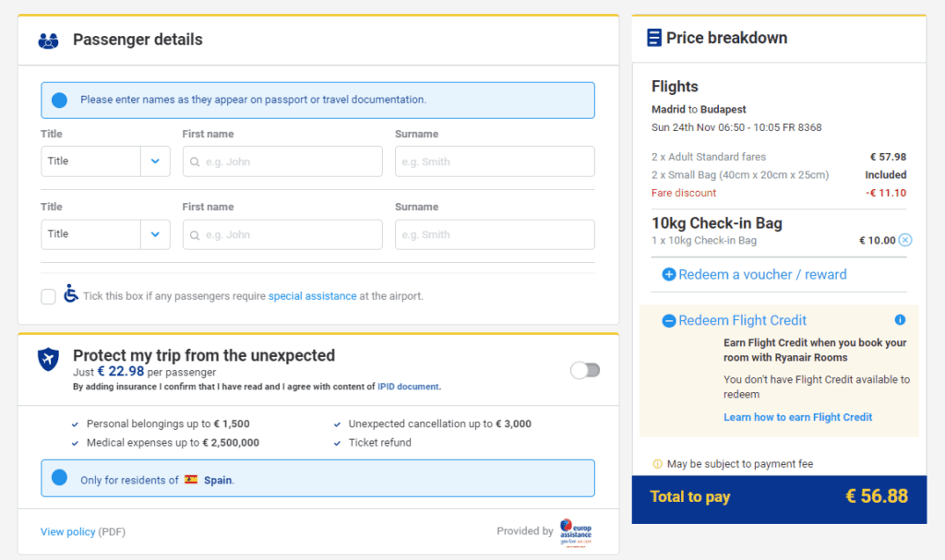
Task: Click the Flight Credit info icon
Action: coord(900,319)
